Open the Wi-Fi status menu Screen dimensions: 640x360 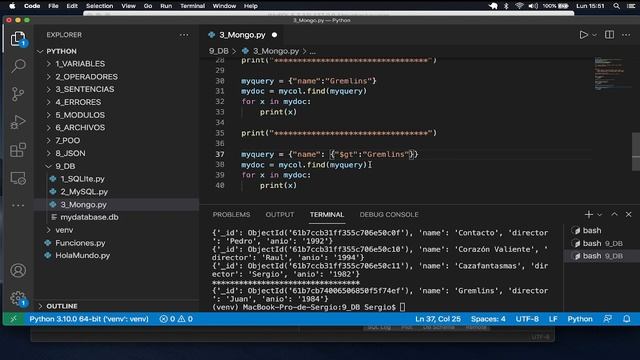click(519, 6)
